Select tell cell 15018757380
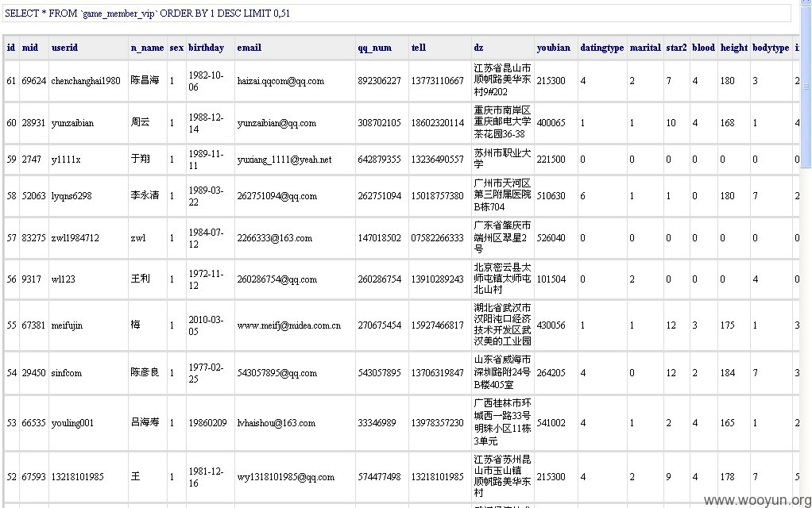 click(x=438, y=196)
